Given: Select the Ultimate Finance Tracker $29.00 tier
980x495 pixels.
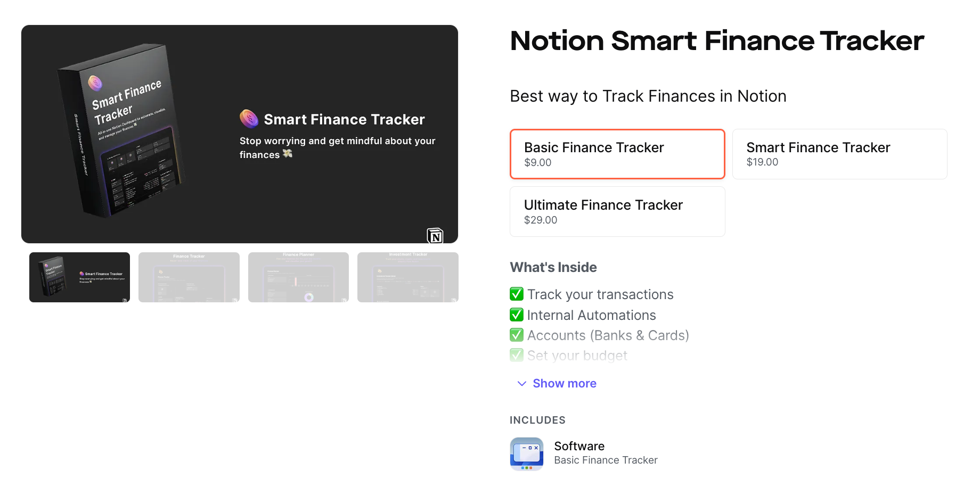Looking at the screenshot, I should pos(617,211).
